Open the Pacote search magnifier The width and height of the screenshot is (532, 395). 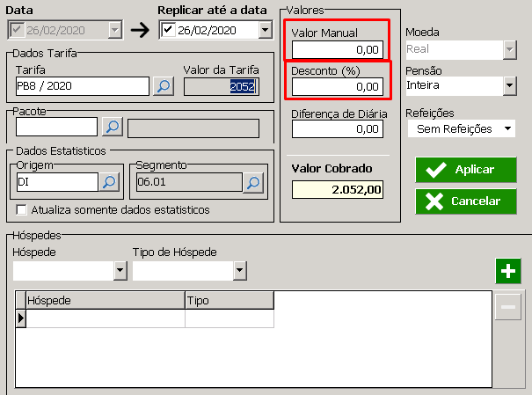pyautogui.click(x=113, y=127)
